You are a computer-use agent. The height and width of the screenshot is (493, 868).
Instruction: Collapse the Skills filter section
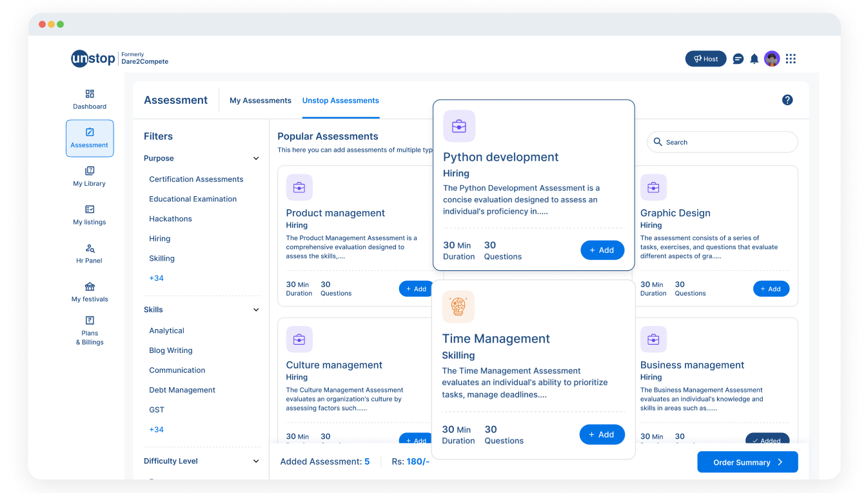256,310
